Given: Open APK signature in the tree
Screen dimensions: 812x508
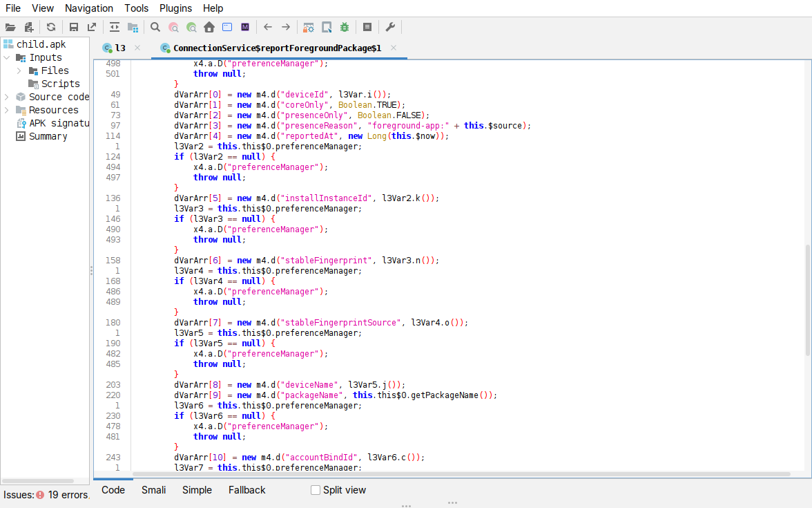Looking at the screenshot, I should [x=59, y=123].
